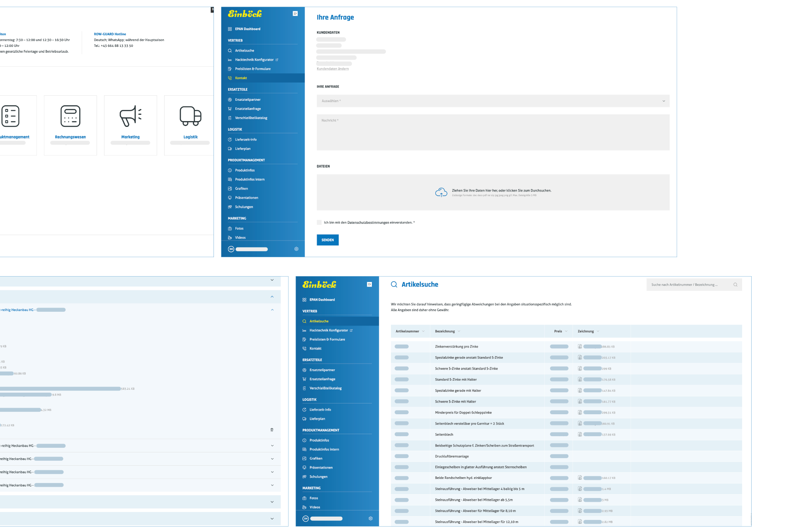The height and width of the screenshot is (532, 796).
Task: Click row text Druckluftbremsanlage
Action: (452, 457)
